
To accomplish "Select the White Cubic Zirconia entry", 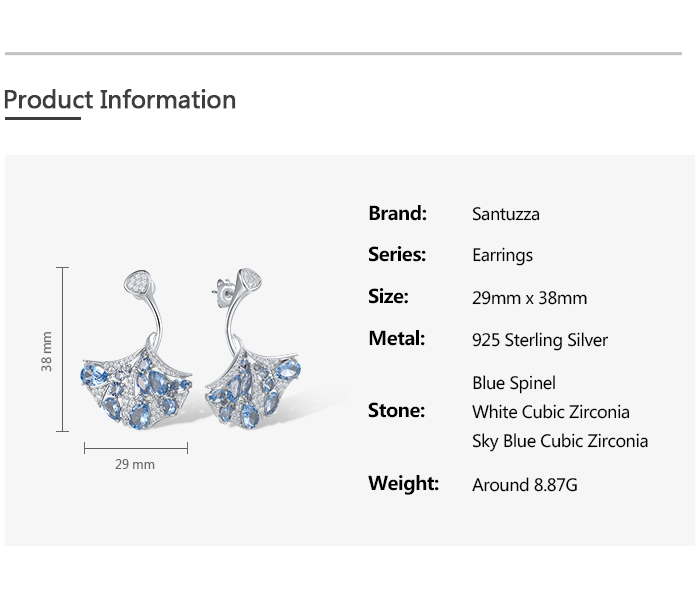I will point(550,412).
